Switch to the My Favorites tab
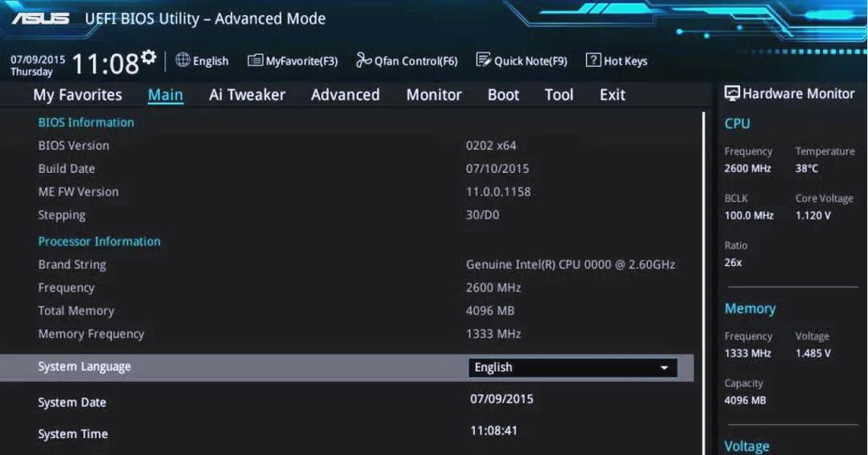The image size is (868, 455). [77, 95]
